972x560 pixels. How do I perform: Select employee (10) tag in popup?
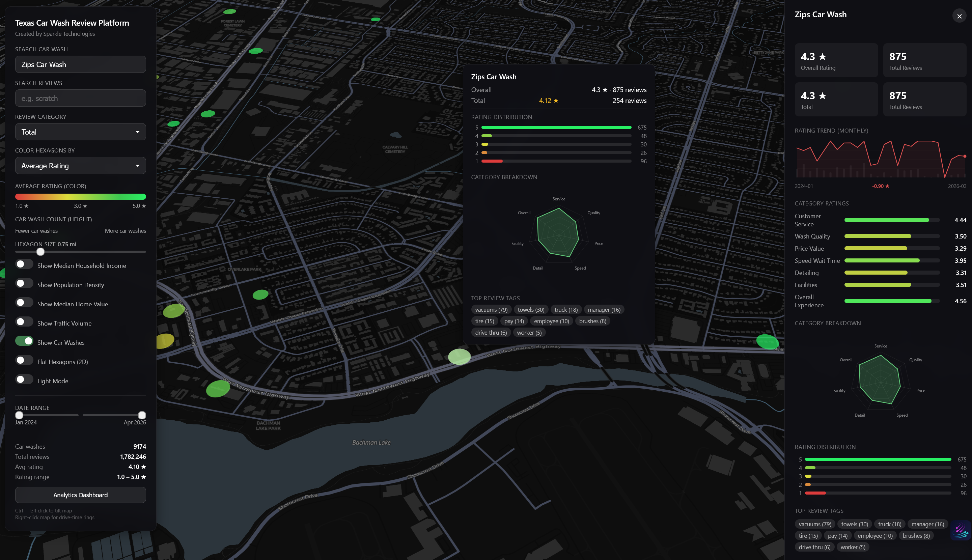pyautogui.click(x=551, y=321)
